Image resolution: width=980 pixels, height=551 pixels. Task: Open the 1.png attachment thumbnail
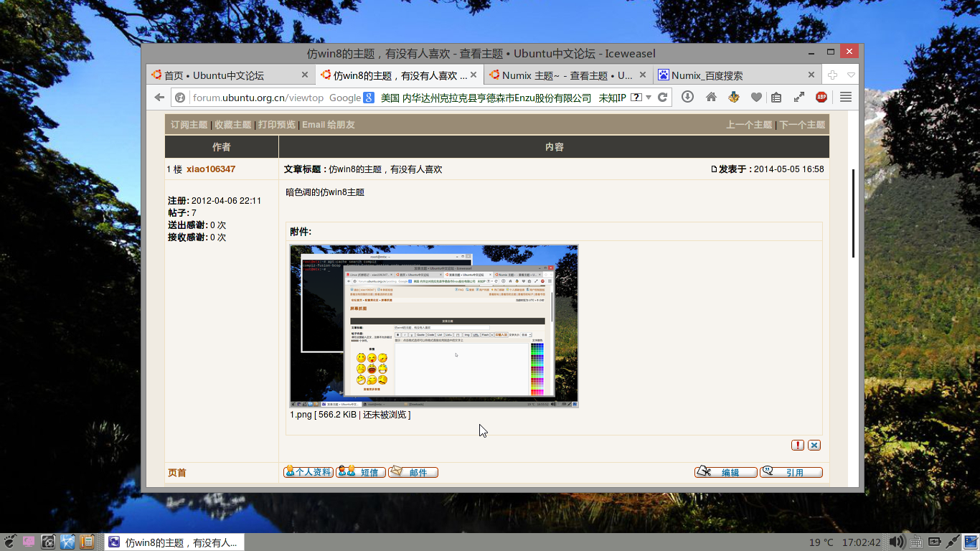[434, 326]
